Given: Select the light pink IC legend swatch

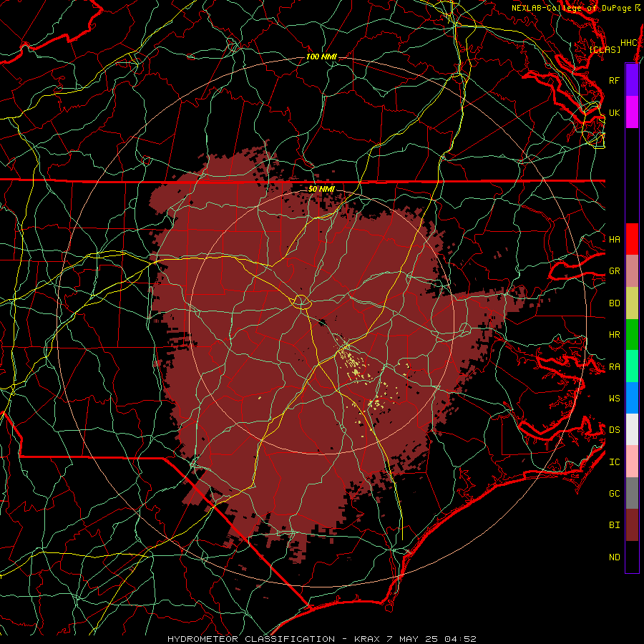Looking at the screenshot, I should (x=632, y=462).
